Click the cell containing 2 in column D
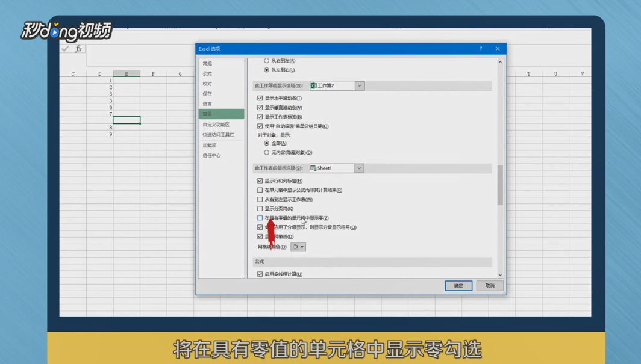Screen dimensions: 641x364 100,87
